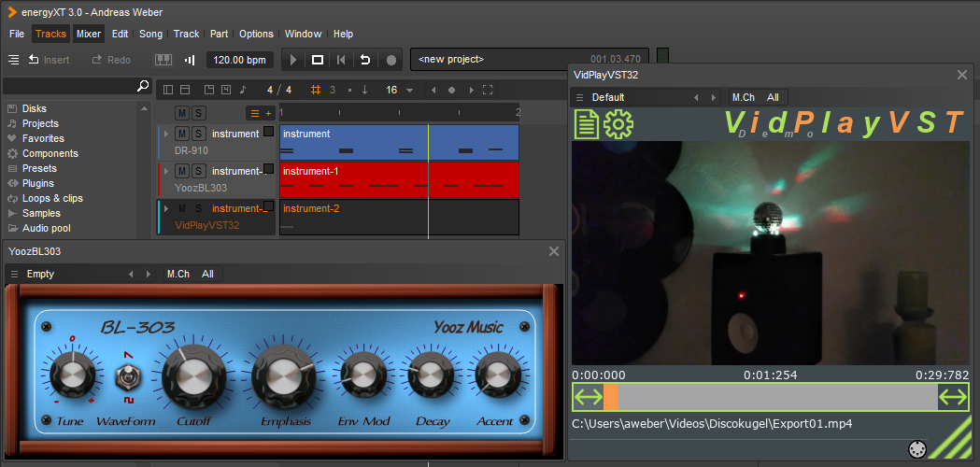Screen dimensions: 980x467
Task: Open the Mixer menu
Action: pos(89,34)
